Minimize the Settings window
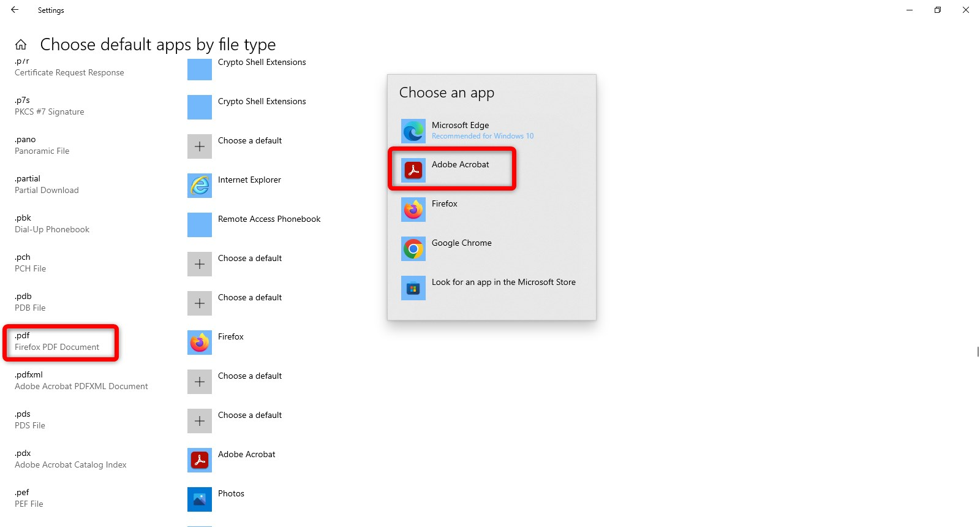The image size is (980, 527). click(x=910, y=10)
